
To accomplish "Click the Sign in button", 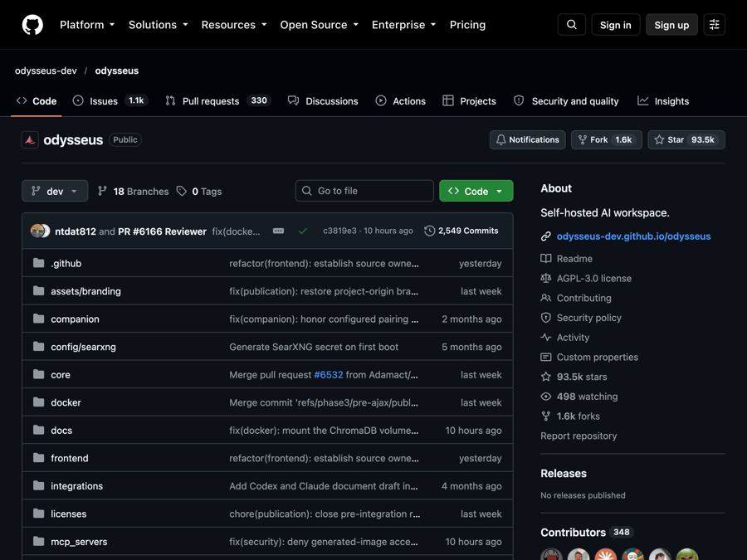I will (x=616, y=25).
